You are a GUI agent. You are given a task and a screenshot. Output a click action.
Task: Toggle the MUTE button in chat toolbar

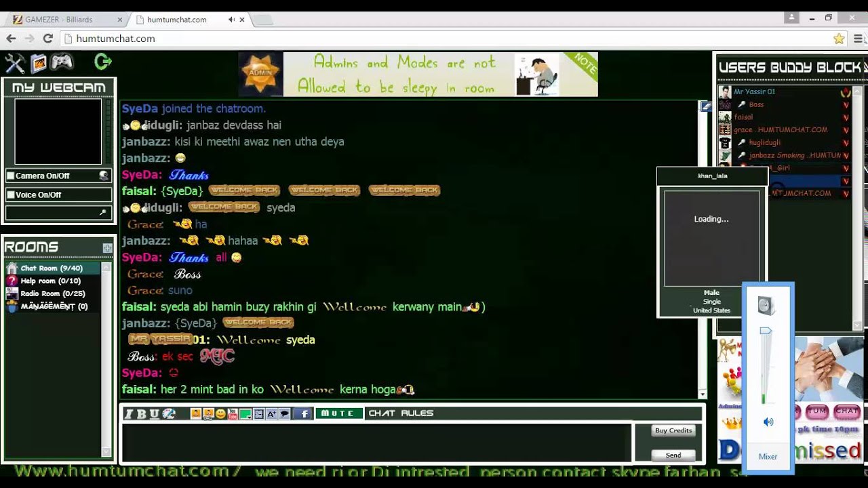pos(338,413)
